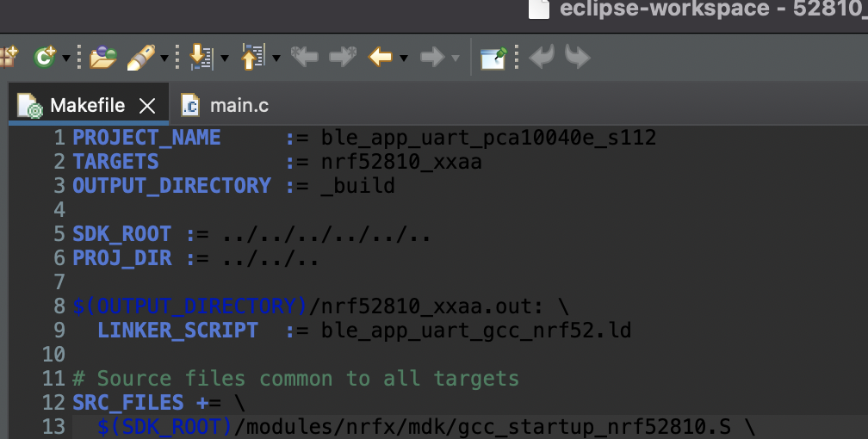Screen dimensions: 868x439
Task: Click the Open Element folder icon
Action: click(x=103, y=57)
